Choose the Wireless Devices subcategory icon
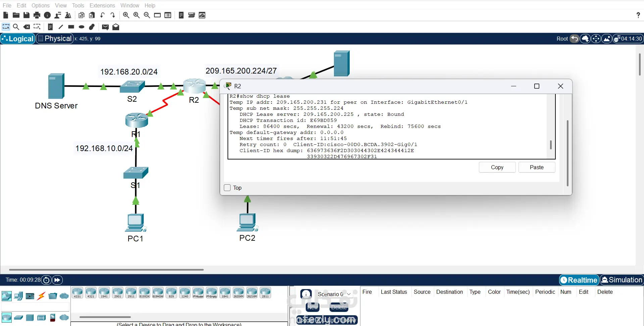The width and height of the screenshot is (644, 326). pyautogui.click(x=41, y=317)
